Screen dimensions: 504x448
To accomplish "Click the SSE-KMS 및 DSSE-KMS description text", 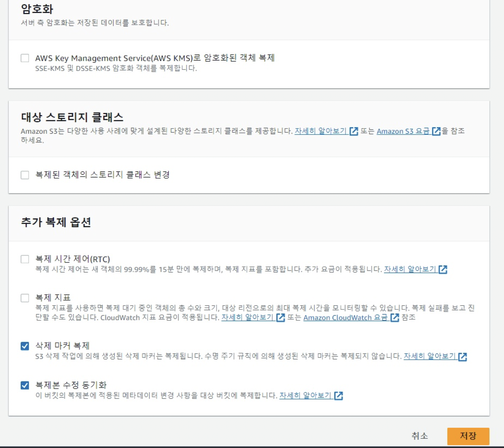I will (116, 68).
